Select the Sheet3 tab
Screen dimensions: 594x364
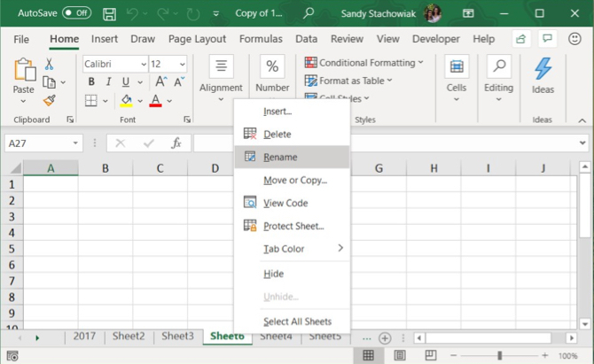point(177,336)
